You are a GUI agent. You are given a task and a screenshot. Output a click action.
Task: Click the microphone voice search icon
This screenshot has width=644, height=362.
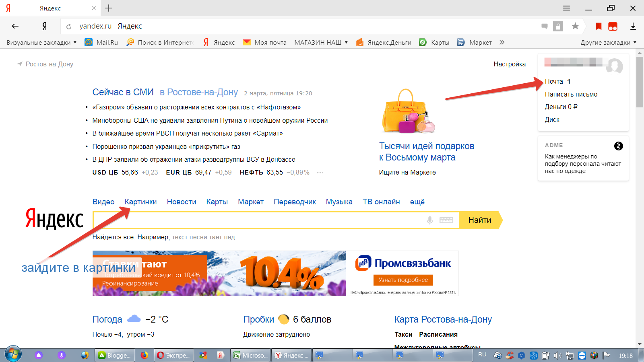click(x=430, y=220)
